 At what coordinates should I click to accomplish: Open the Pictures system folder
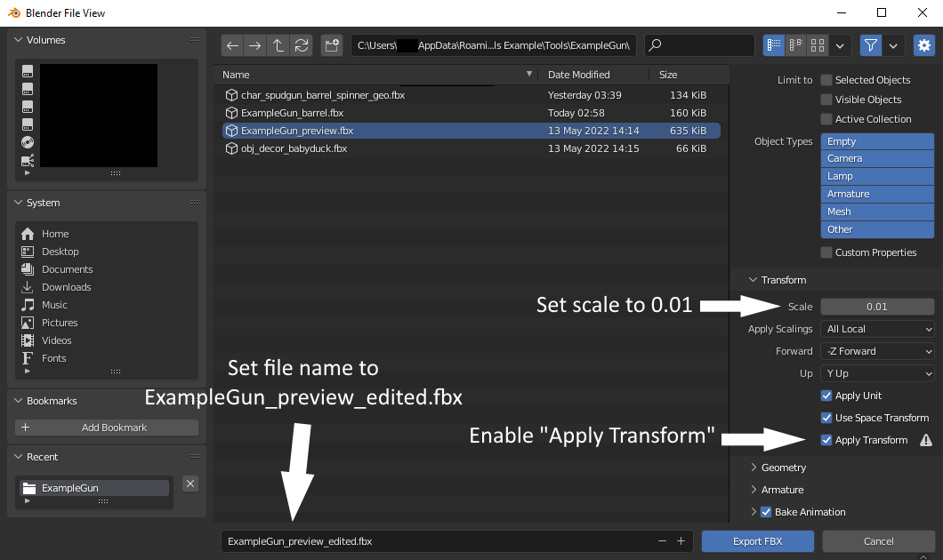(60, 323)
